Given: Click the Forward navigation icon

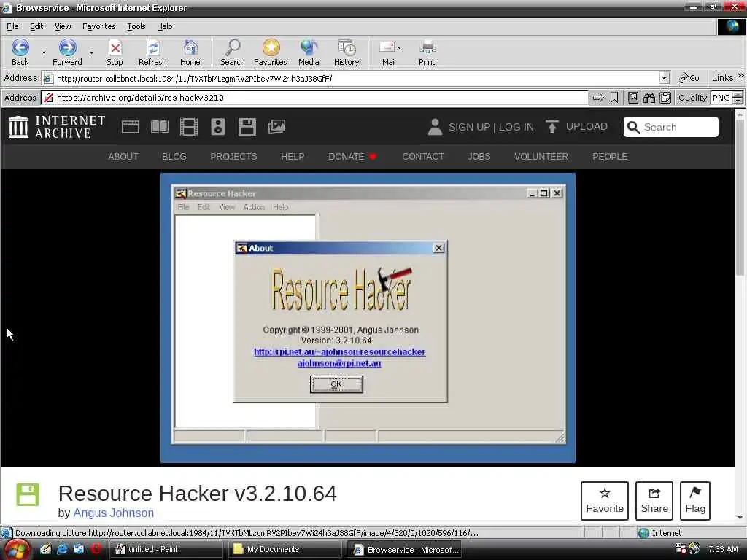Looking at the screenshot, I should click(67, 47).
